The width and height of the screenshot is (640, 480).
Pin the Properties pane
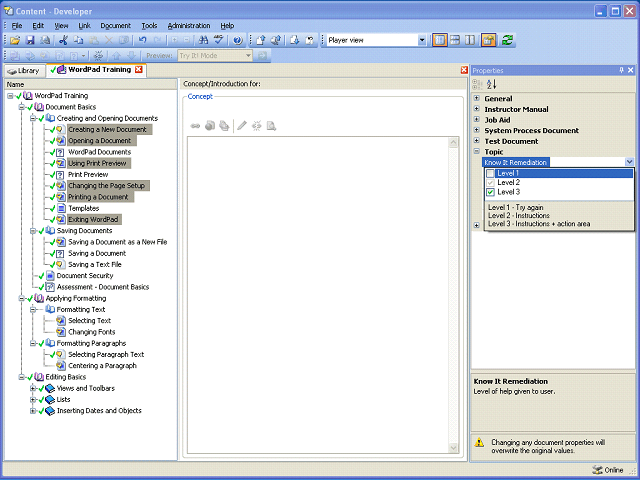(x=621, y=70)
